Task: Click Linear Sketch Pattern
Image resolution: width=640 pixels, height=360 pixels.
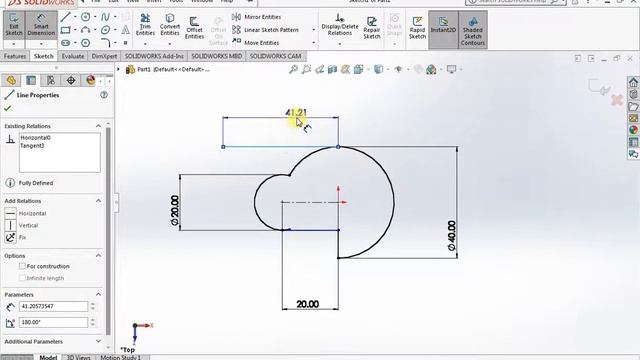Action: pos(265,30)
